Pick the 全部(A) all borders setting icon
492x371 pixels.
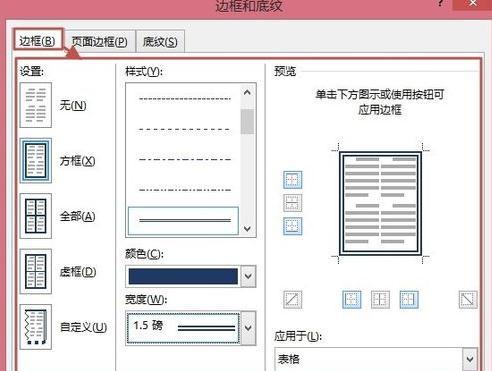point(36,216)
